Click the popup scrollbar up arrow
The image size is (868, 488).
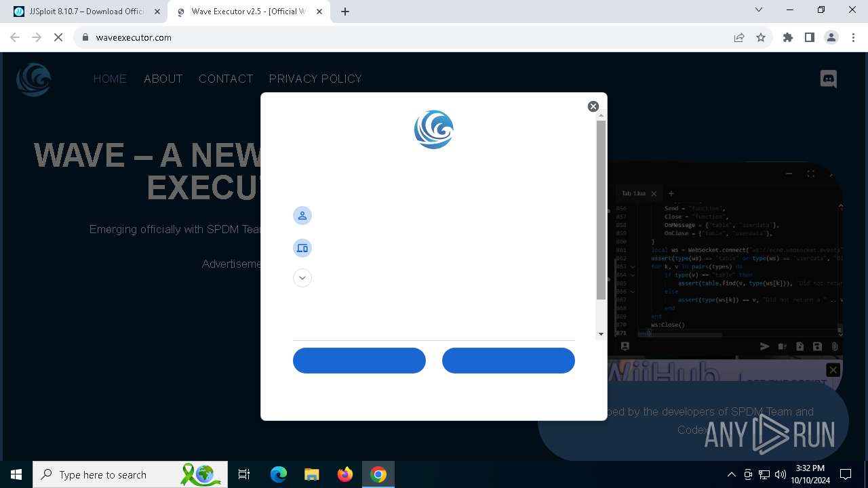[x=601, y=116]
